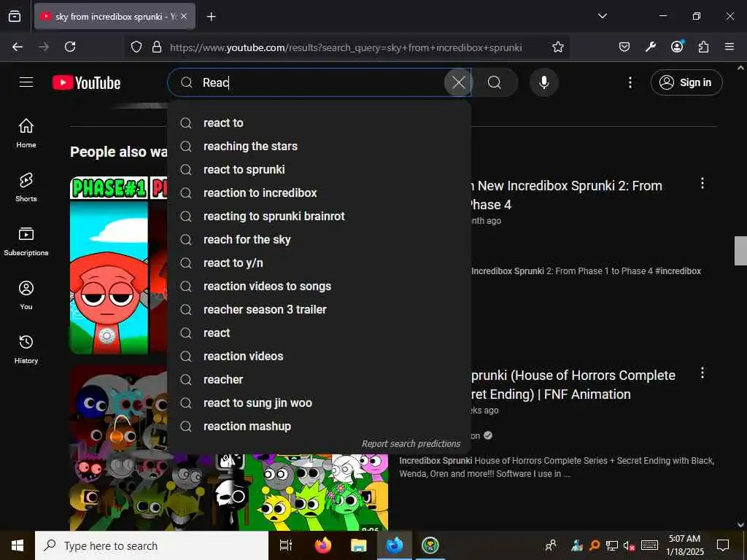The image size is (747, 560).
Task: Open History in sidebar
Action: point(26,349)
